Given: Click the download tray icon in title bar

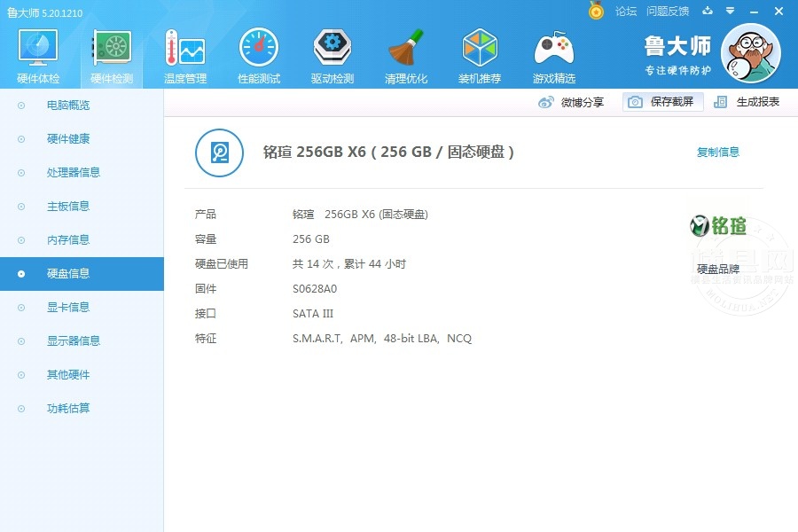Looking at the screenshot, I should [x=708, y=11].
